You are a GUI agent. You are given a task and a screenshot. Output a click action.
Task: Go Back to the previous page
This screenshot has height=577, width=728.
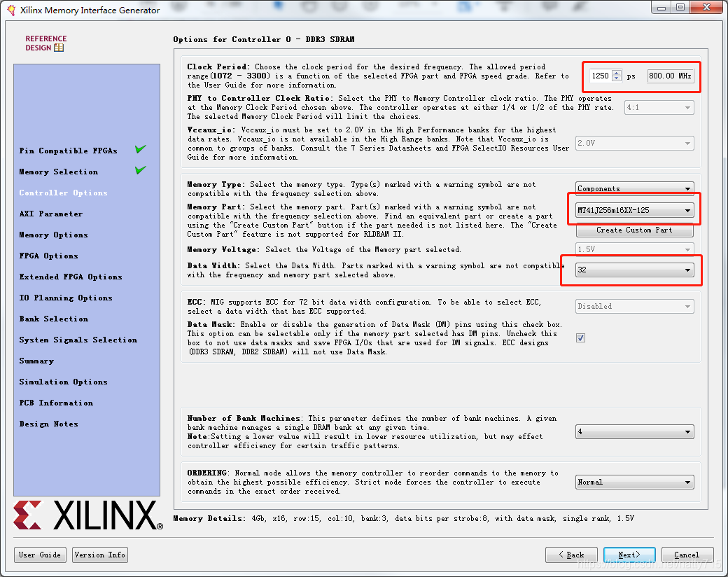(x=571, y=555)
